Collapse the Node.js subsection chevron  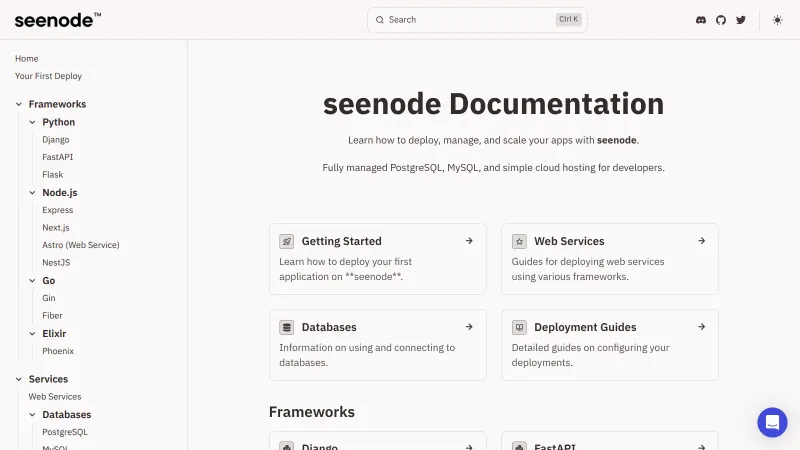33,192
